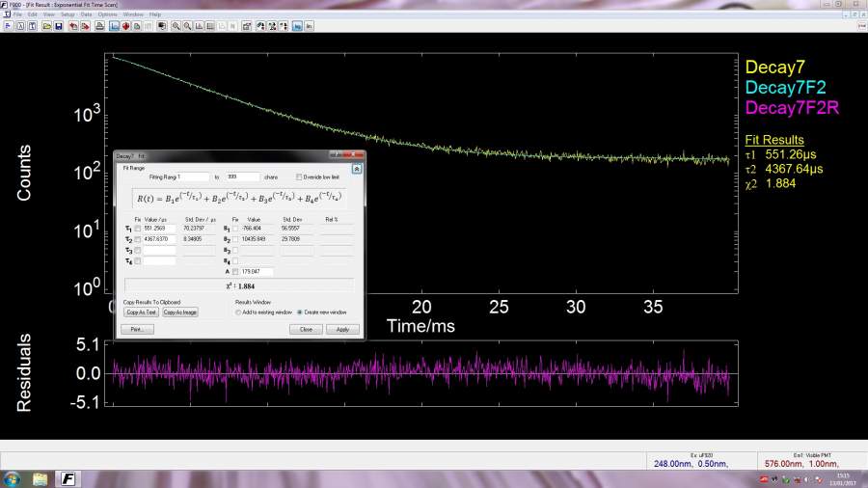Click the Windows Start button
The height and width of the screenshot is (488, 868).
pyautogui.click(x=11, y=478)
